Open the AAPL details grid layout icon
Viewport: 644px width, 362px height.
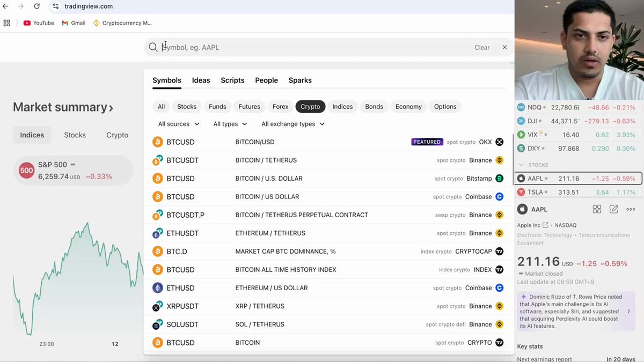coord(597,209)
